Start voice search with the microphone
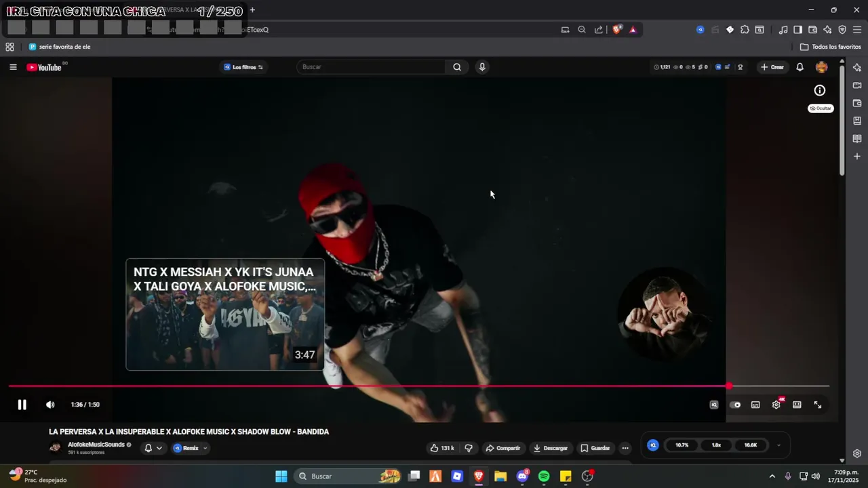 (x=482, y=67)
